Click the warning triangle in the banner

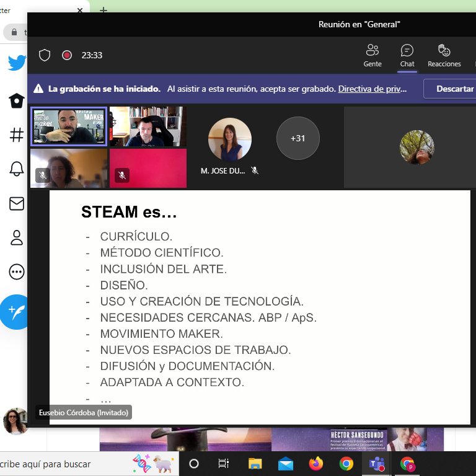point(38,89)
